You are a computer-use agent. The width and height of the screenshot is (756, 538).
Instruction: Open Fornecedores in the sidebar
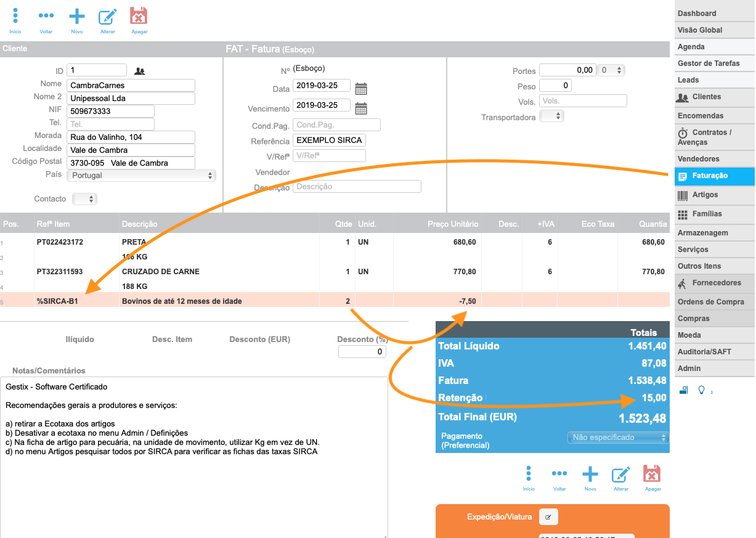[714, 283]
